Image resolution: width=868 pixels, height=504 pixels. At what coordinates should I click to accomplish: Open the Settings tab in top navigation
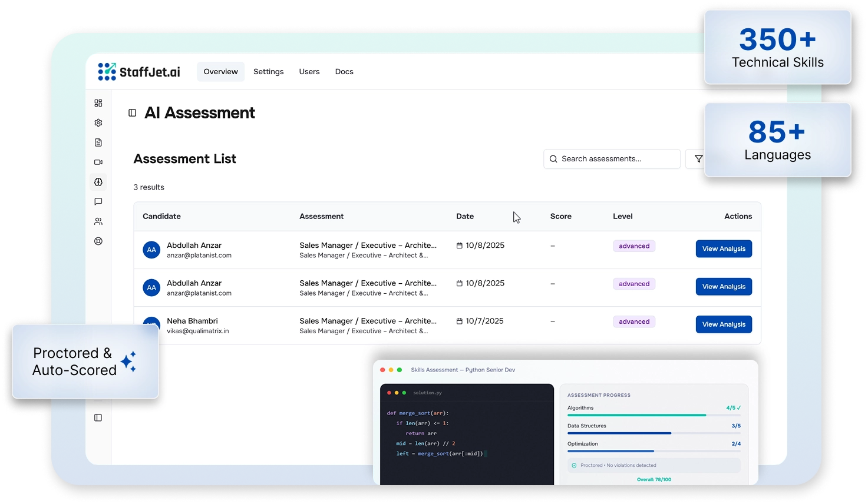[x=268, y=72]
